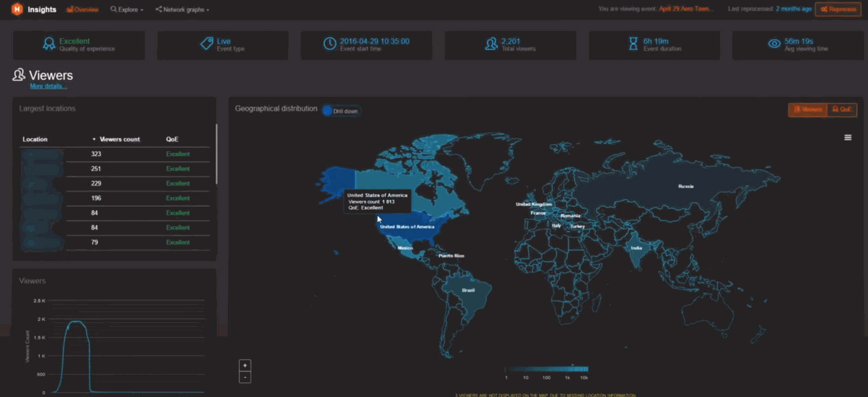Zoom in the map with plus button

[x=245, y=366]
